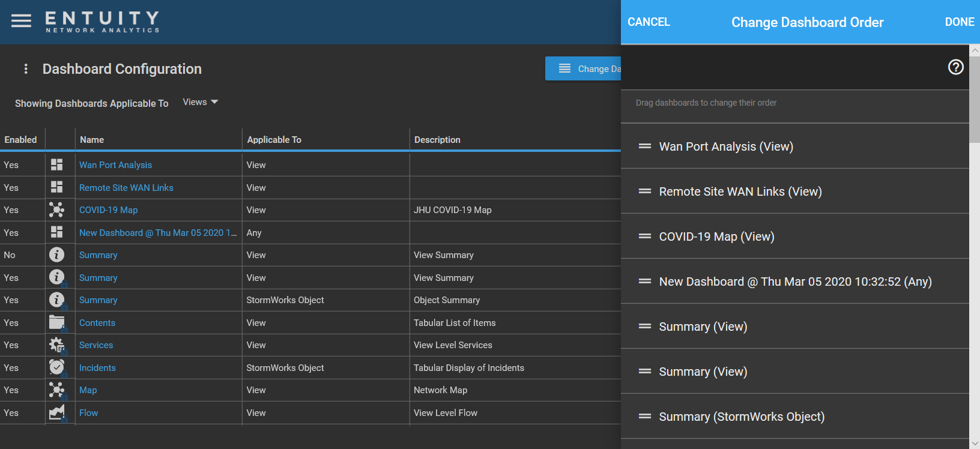This screenshot has height=449, width=980.
Task: Click the info icon of the StormWorks Object Summary row
Action: (x=57, y=300)
